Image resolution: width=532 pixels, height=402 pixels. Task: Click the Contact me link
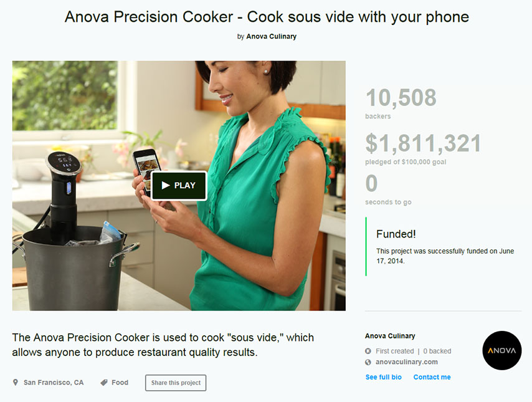(x=432, y=377)
